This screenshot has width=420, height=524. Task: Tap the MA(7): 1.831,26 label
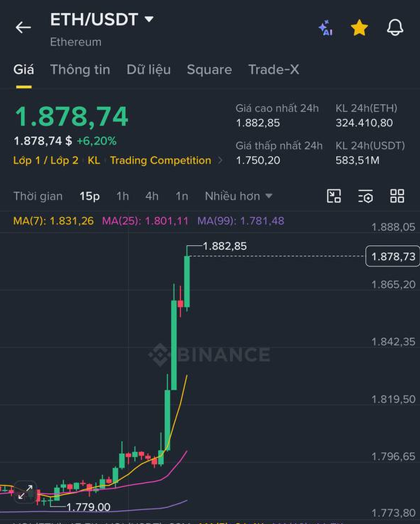click(x=53, y=221)
